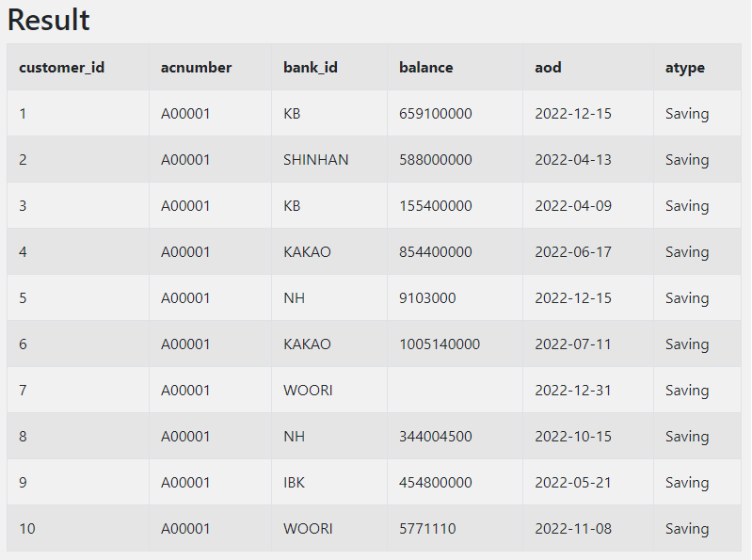Click date 2022-04-09
Screen dimensions: 752x560
click(573, 206)
